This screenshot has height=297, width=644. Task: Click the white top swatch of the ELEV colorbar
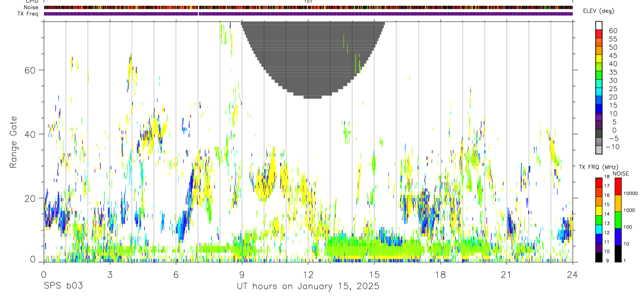[599, 25]
